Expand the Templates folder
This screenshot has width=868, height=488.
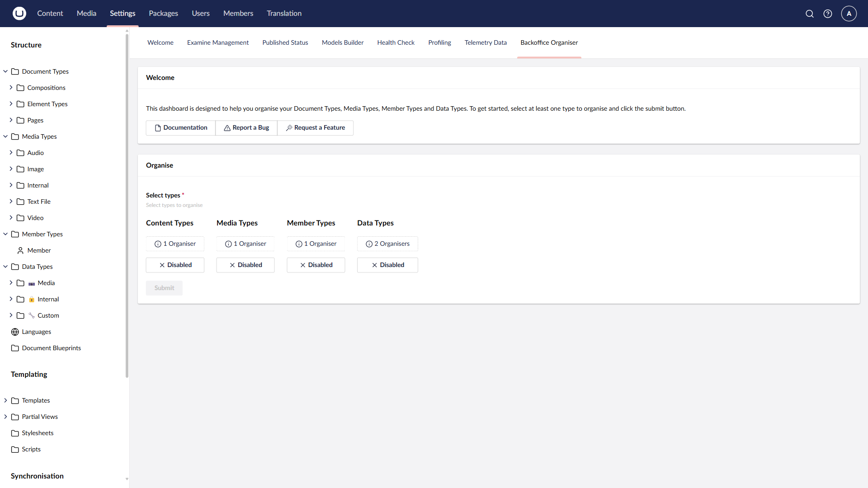(x=5, y=400)
